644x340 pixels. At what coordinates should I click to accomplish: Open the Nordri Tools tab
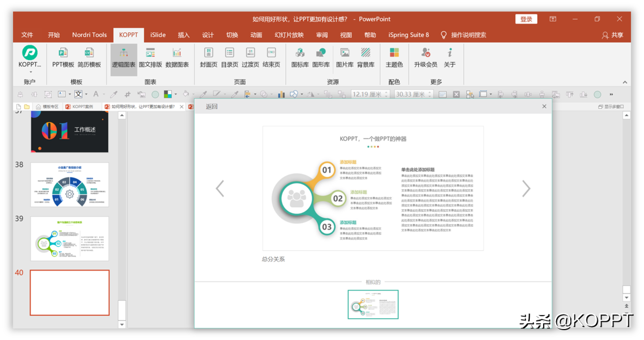coord(89,35)
